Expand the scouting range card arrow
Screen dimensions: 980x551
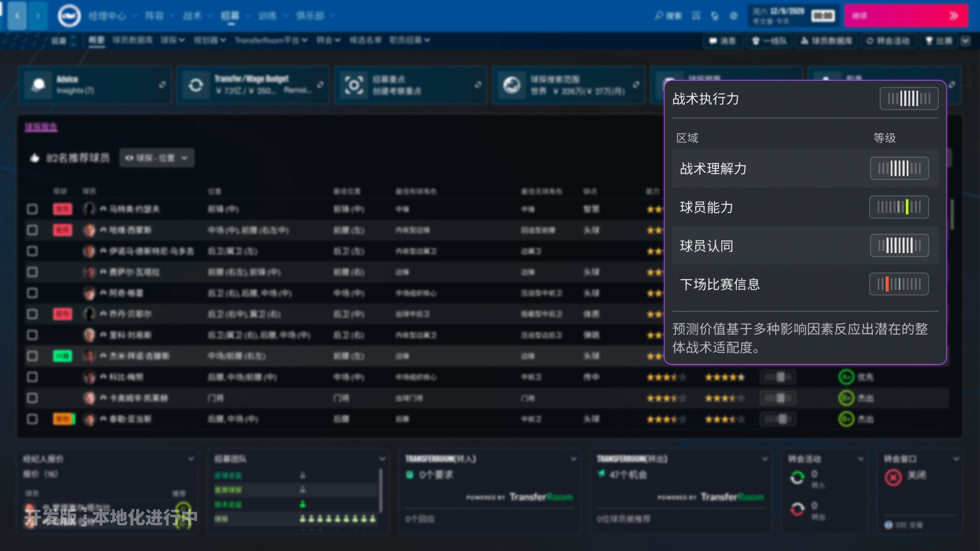click(636, 84)
